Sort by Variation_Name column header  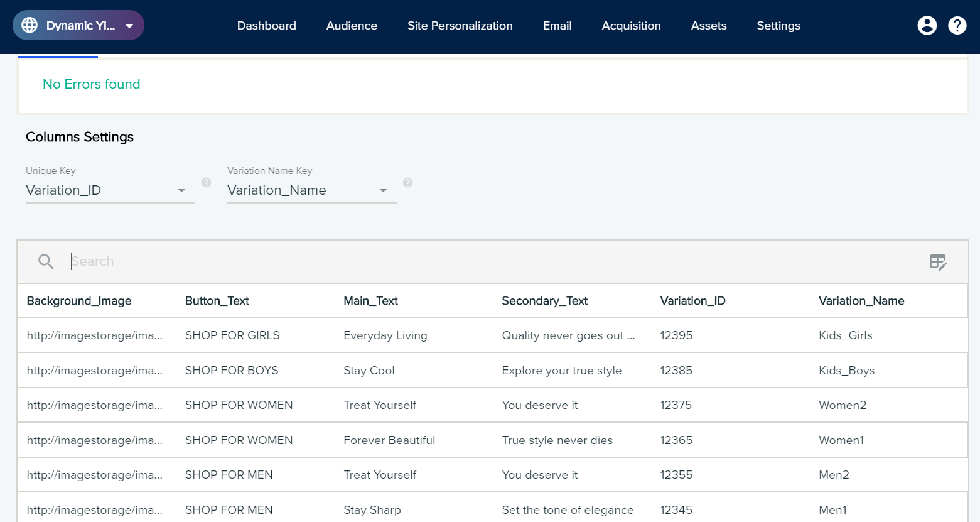(x=861, y=301)
